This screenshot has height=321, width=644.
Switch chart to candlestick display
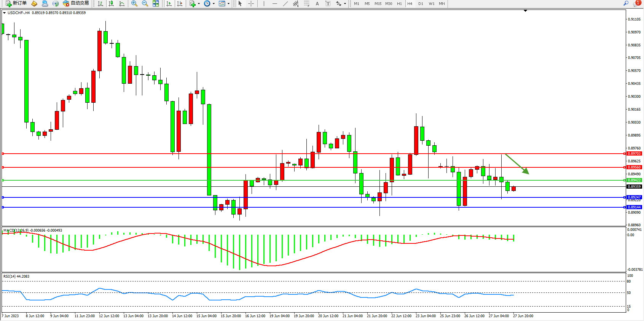tap(111, 4)
